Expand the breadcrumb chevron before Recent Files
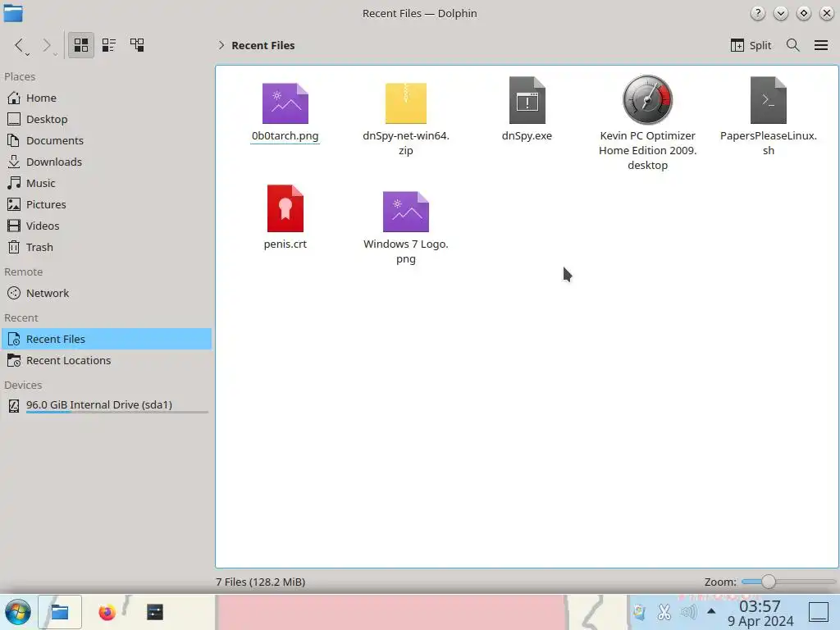 (x=221, y=46)
